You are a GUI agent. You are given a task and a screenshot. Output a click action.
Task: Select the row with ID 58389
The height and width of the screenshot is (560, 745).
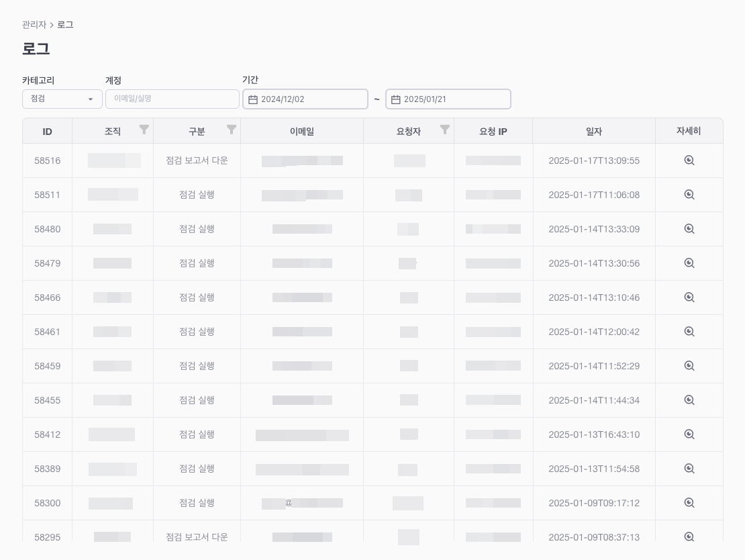(47, 469)
